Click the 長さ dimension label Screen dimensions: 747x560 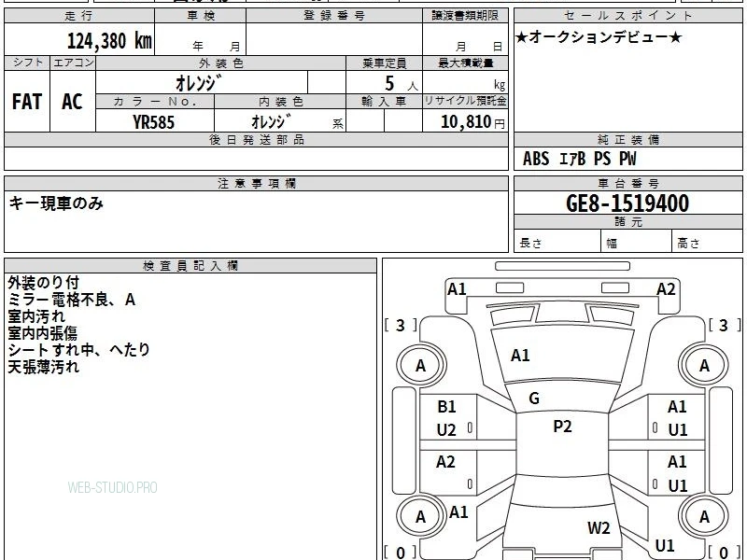[530, 243]
